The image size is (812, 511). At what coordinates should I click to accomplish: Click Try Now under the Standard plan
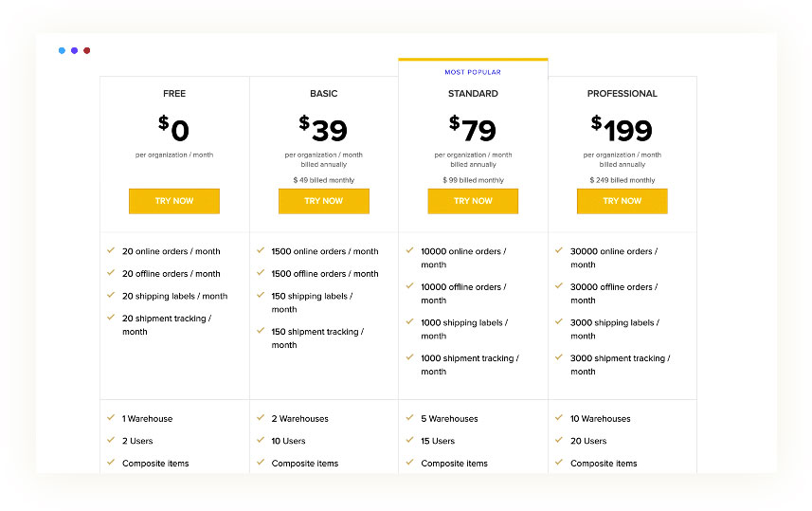[473, 201]
